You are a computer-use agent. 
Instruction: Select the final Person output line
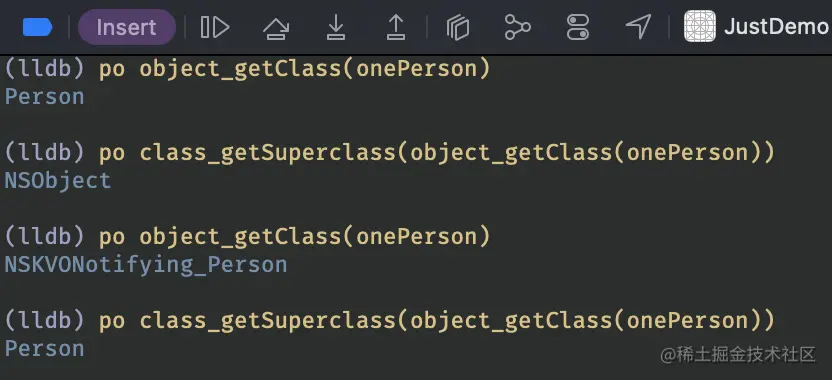click(x=45, y=349)
